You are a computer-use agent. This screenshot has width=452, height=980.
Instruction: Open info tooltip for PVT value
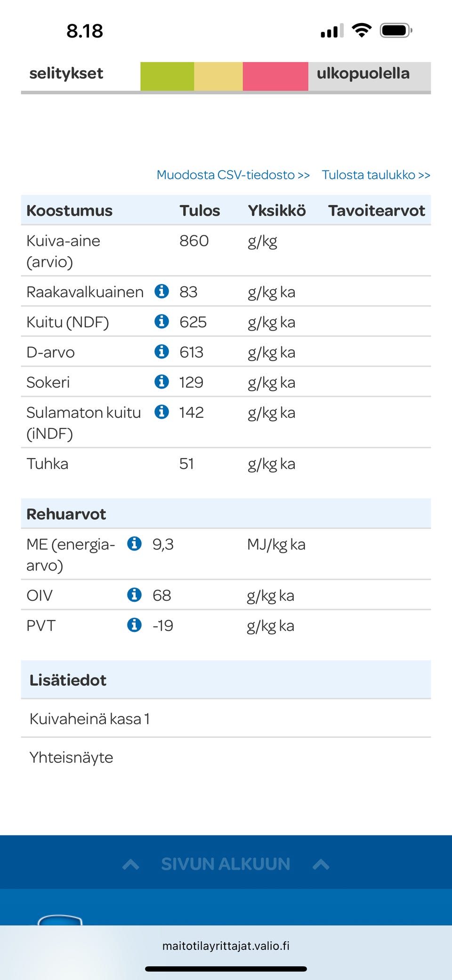tap(136, 625)
